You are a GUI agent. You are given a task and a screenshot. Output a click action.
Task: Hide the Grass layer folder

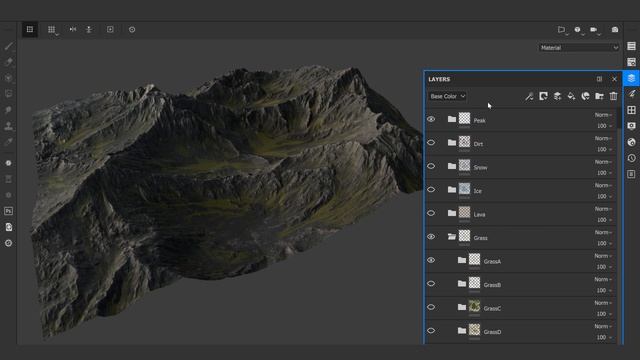coord(431,237)
